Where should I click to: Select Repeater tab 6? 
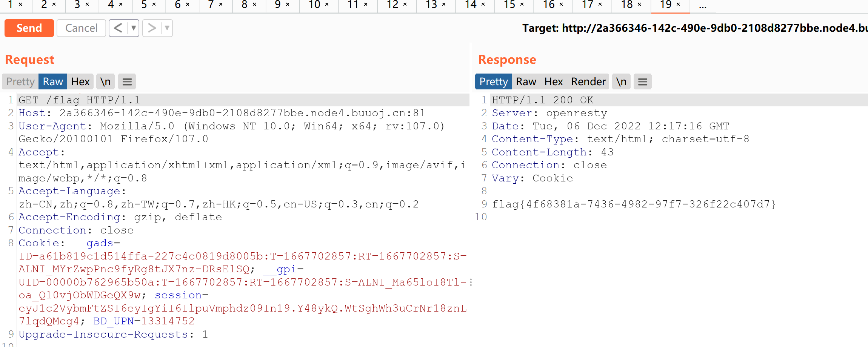(x=178, y=5)
